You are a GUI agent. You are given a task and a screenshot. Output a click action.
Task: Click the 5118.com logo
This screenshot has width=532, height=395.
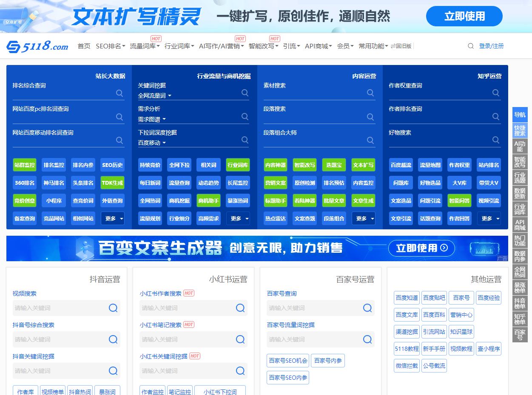point(37,46)
